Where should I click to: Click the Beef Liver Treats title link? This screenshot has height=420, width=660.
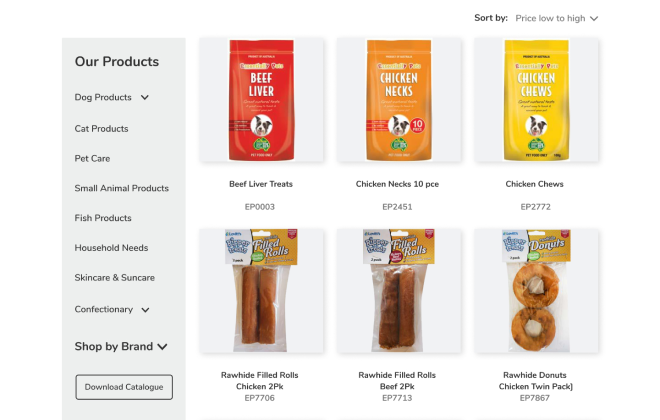click(261, 184)
